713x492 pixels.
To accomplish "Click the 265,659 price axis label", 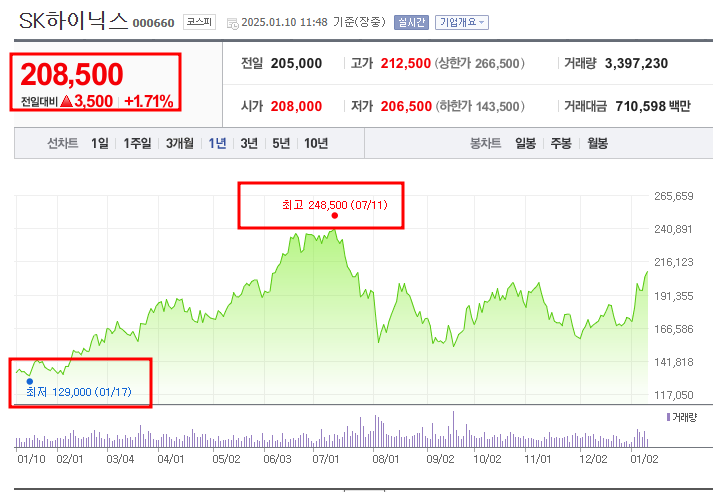I will [673, 196].
